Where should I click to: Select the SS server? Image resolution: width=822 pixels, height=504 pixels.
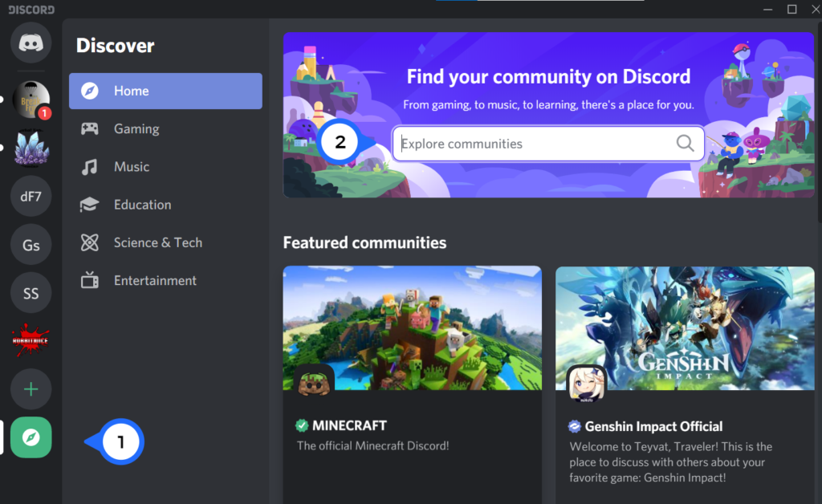pyautogui.click(x=31, y=292)
